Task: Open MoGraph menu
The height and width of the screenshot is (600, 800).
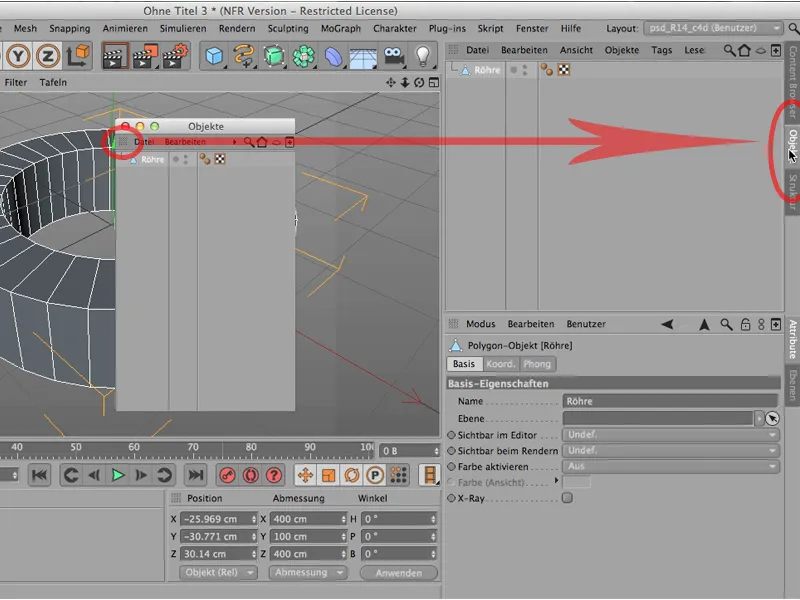Action: 341,29
